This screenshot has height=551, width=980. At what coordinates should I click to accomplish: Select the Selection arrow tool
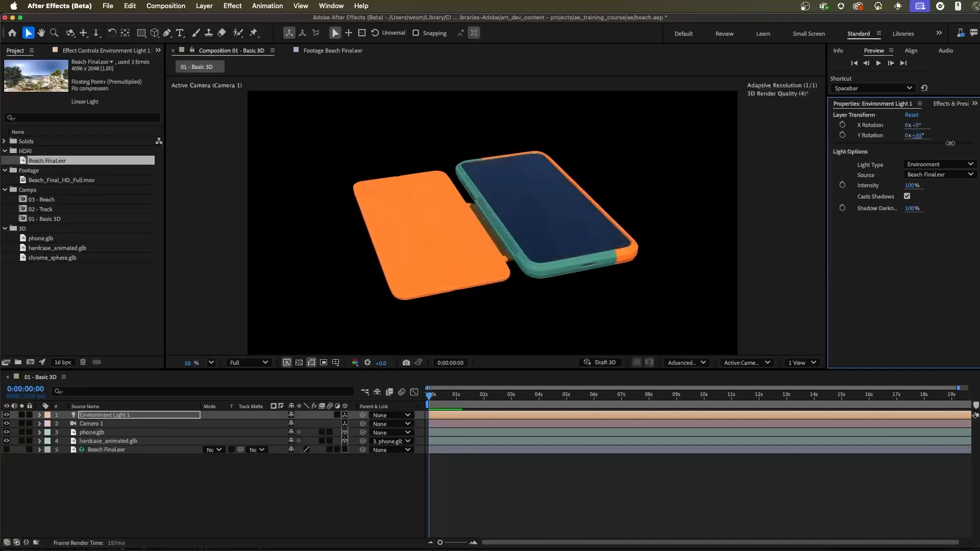click(x=28, y=33)
